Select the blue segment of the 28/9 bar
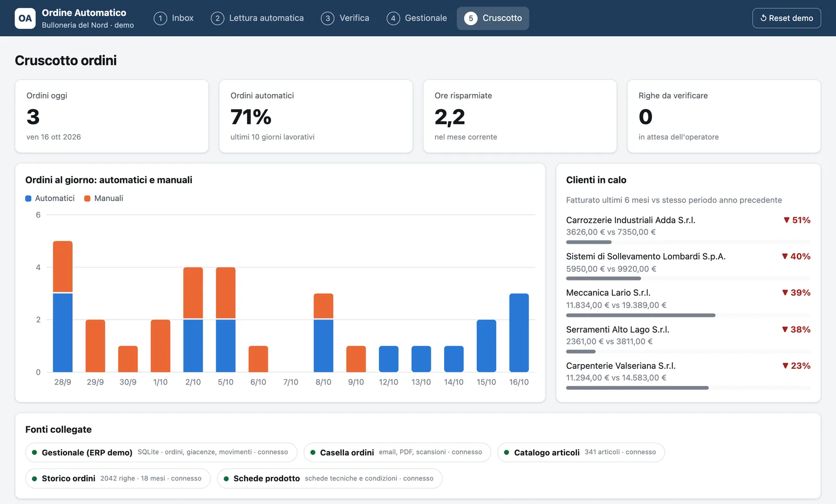 (63, 333)
